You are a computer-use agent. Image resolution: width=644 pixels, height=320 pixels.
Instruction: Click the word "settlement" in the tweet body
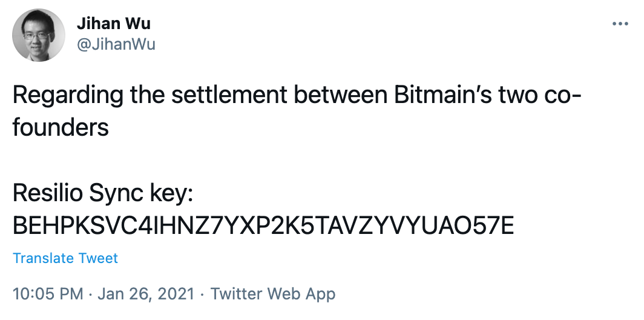(229, 95)
